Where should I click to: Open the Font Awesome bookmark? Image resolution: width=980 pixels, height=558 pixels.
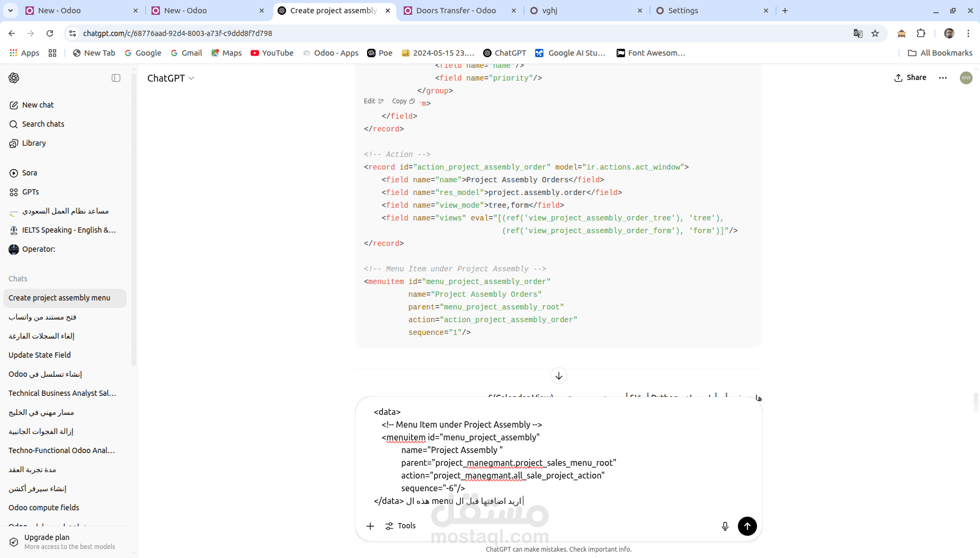point(651,53)
